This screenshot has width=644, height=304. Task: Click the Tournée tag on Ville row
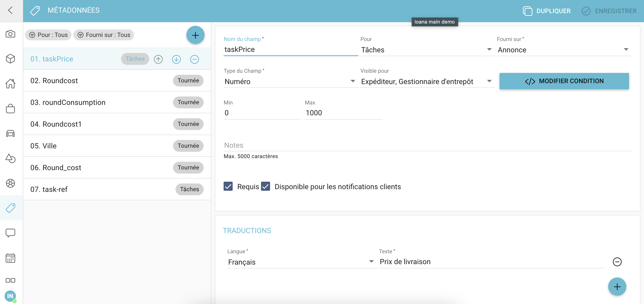click(x=188, y=146)
